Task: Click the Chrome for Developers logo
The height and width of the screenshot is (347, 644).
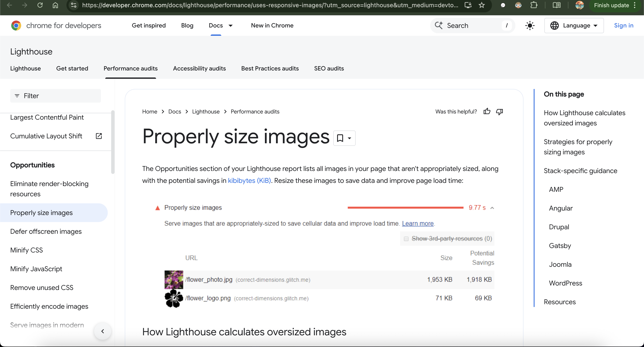Action: pos(56,26)
